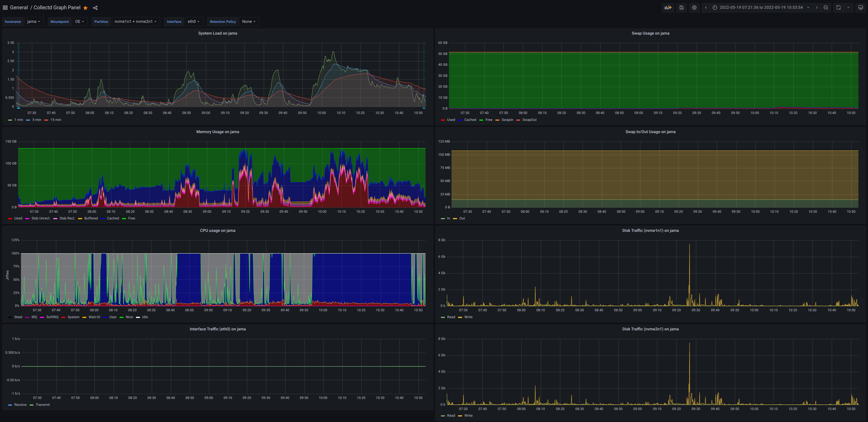Toggle Idle CPU series
Image resolution: width=868 pixels, height=422 pixels.
tap(145, 317)
